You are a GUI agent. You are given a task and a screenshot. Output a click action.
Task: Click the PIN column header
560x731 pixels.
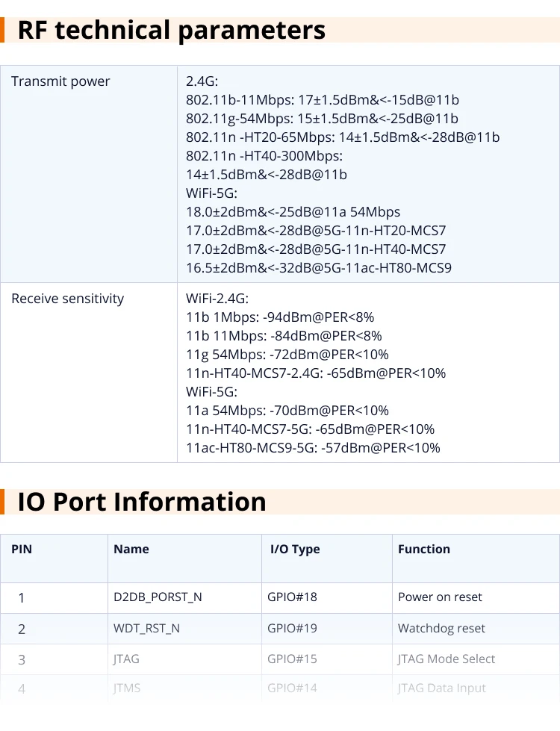[x=22, y=549]
